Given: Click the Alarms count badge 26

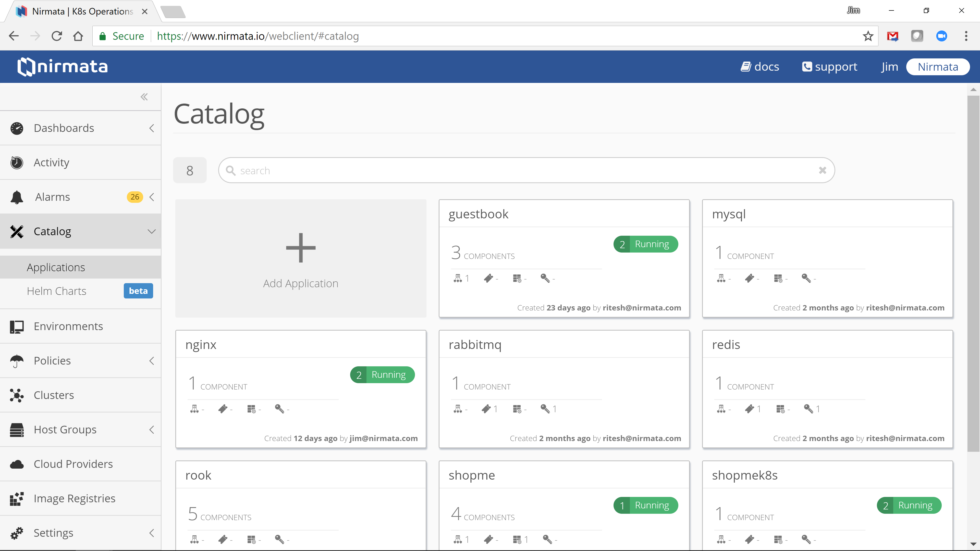Looking at the screenshot, I should tap(135, 197).
